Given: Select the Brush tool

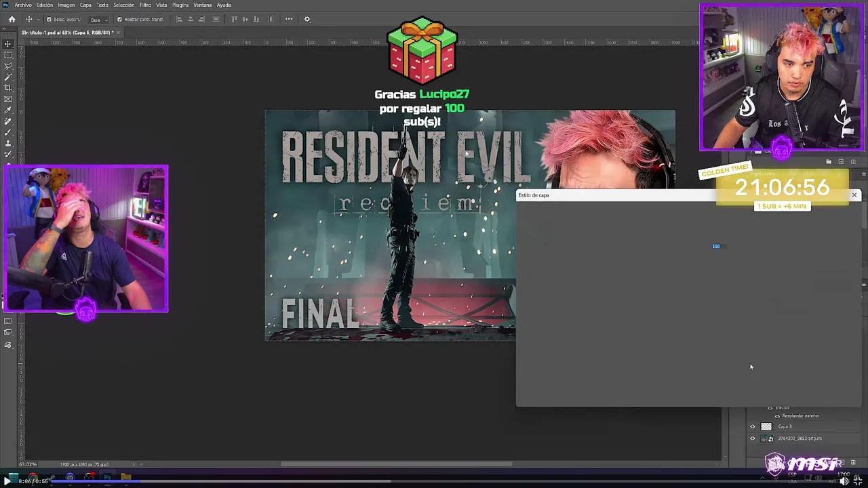Looking at the screenshot, I should pyautogui.click(x=8, y=132).
